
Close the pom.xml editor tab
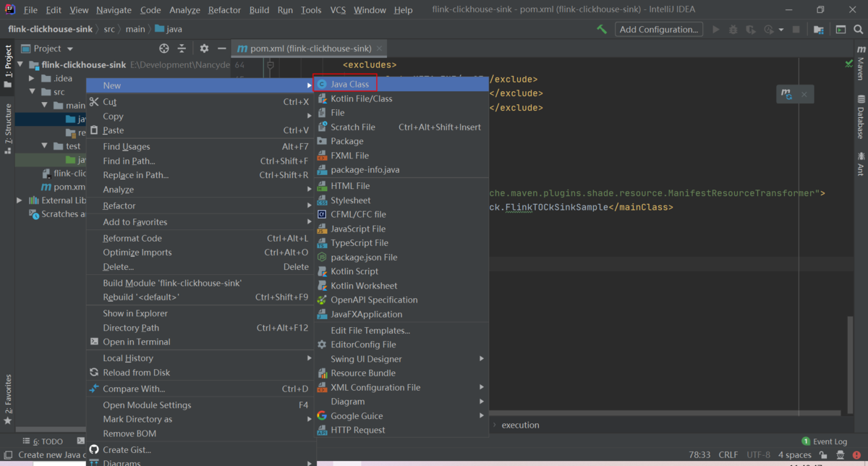coord(380,48)
